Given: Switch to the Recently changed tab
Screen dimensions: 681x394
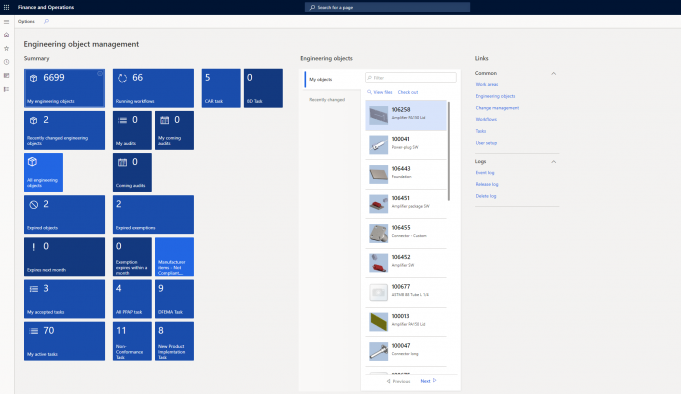Looking at the screenshot, I should tap(327, 99).
